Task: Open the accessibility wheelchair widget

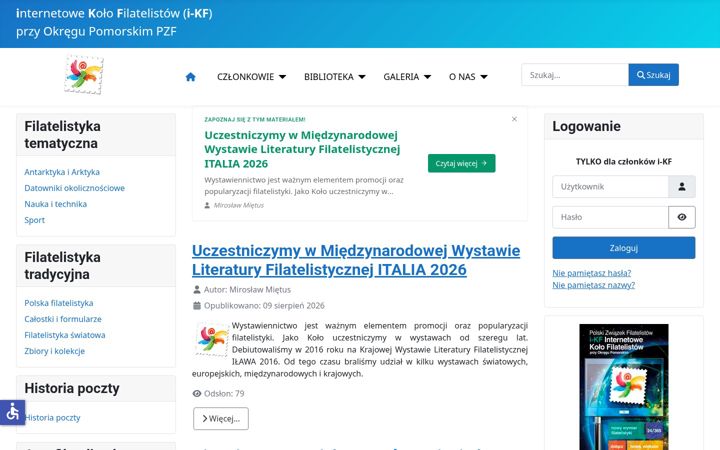Action: [12, 412]
